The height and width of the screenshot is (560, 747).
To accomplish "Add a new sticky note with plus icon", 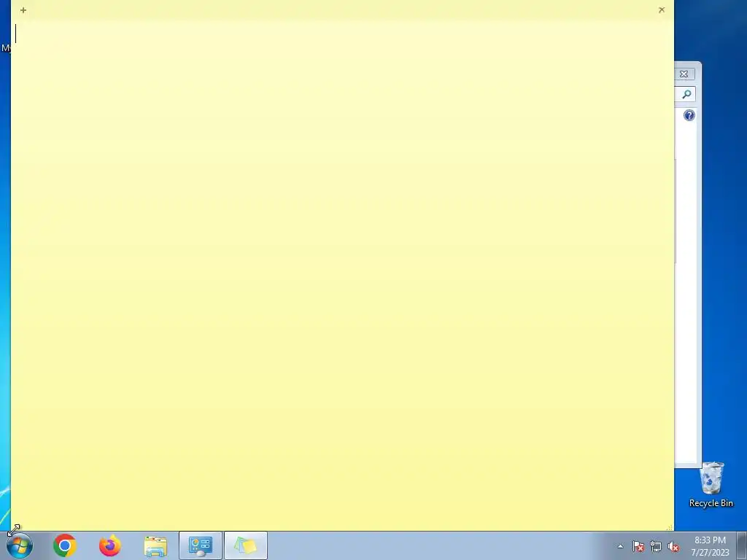I will (x=23, y=10).
